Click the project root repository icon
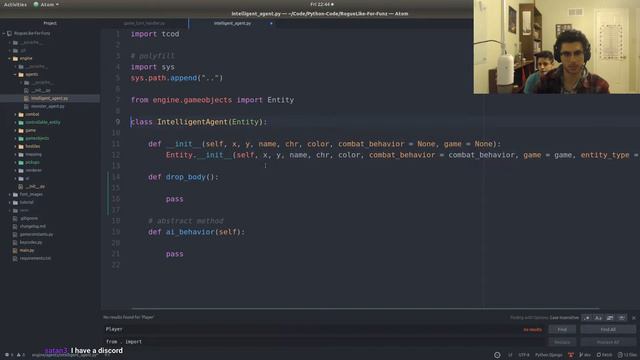This screenshot has height=360, width=640. [9, 33]
